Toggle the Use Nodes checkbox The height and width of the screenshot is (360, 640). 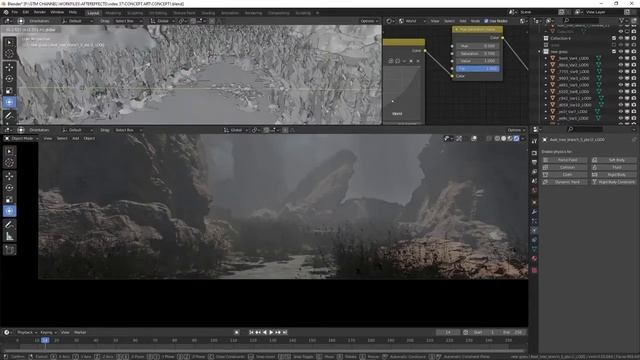[x=486, y=21]
